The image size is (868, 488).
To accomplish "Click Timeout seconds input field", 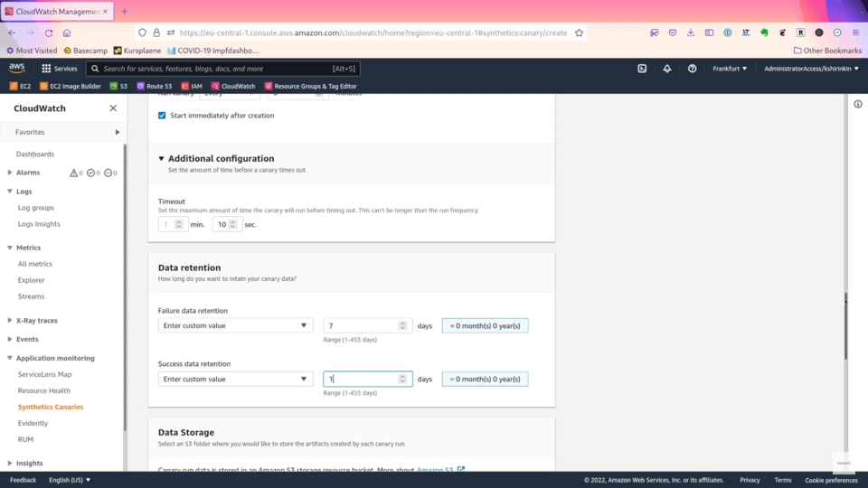I will [227, 225].
